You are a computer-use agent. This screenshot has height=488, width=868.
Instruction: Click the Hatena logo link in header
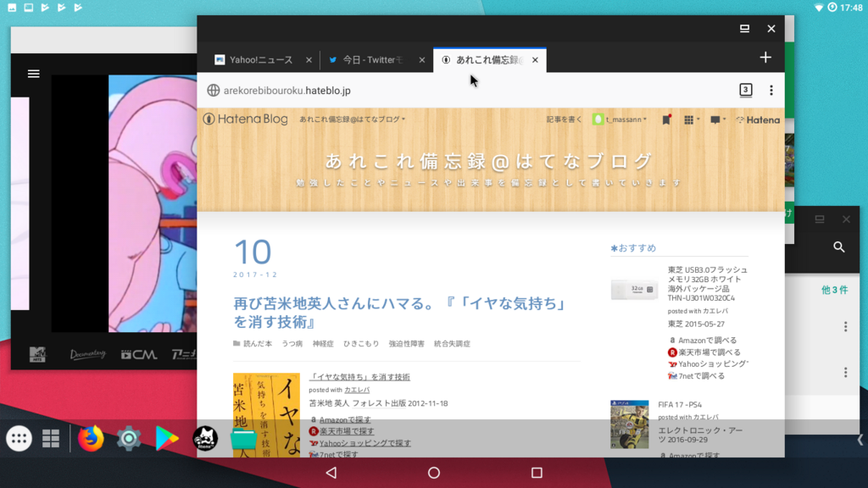(758, 119)
